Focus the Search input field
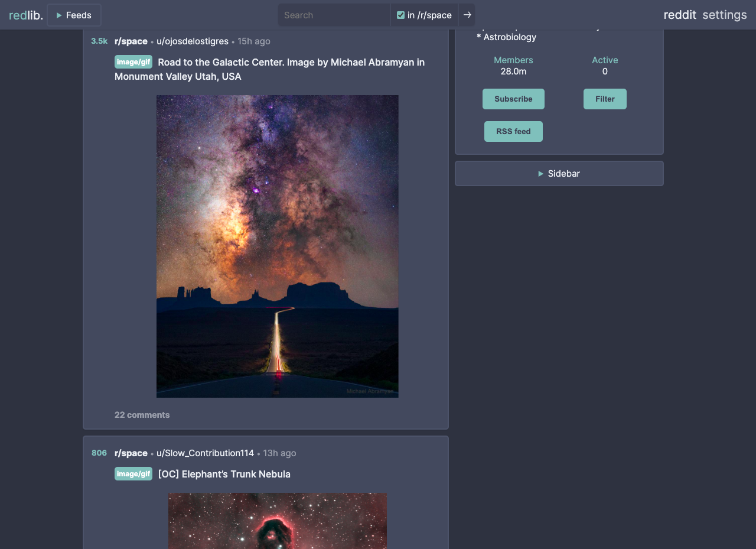This screenshot has height=549, width=756. [334, 15]
